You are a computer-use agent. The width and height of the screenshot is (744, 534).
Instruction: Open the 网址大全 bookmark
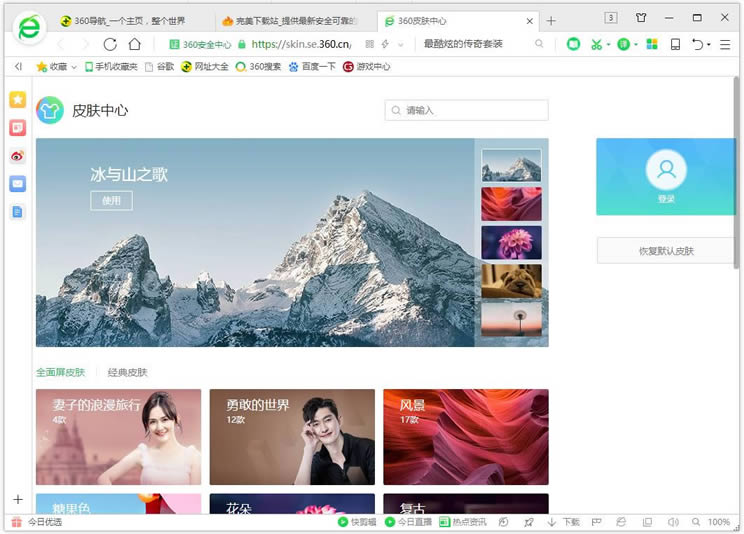205,67
